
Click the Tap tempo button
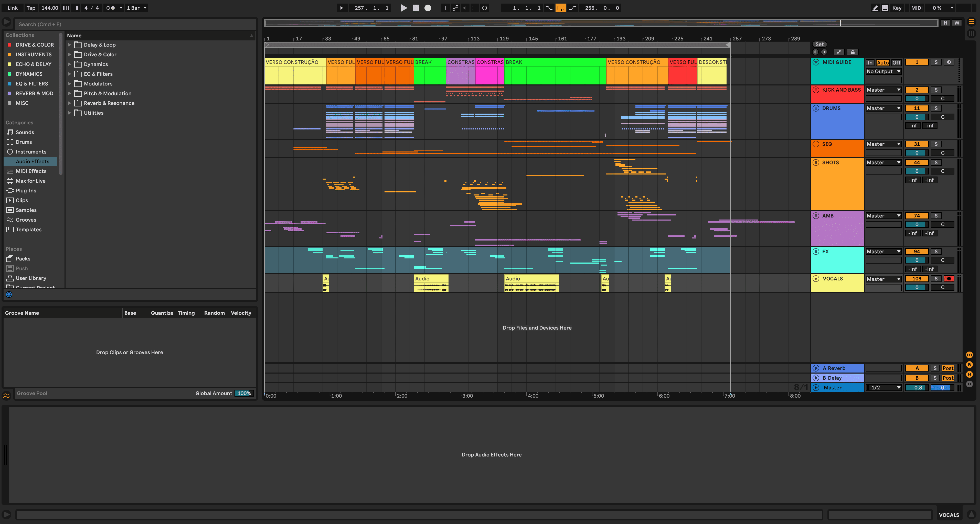click(x=31, y=8)
